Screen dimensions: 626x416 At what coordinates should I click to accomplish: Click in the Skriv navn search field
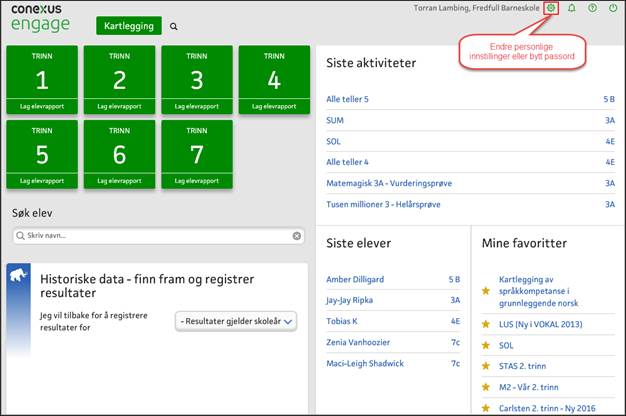coord(150,236)
